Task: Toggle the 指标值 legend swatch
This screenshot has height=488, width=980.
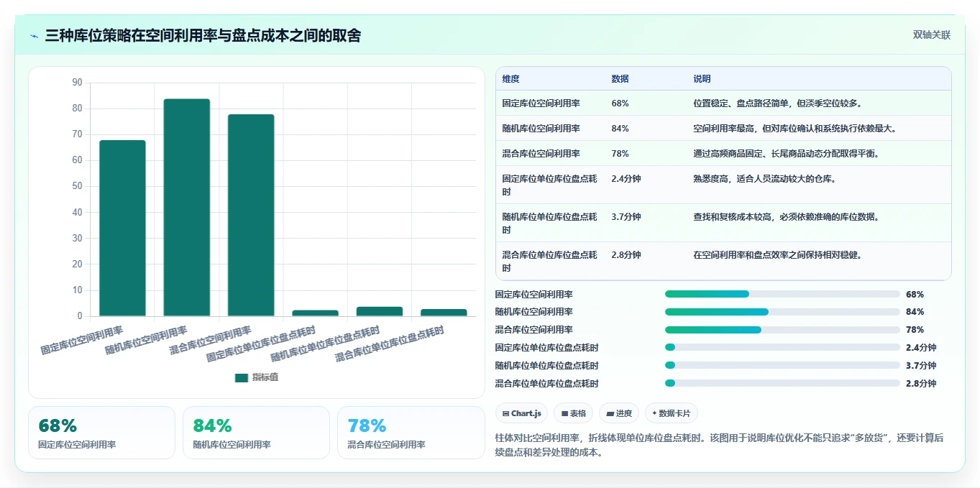Action: pyautogui.click(x=242, y=377)
